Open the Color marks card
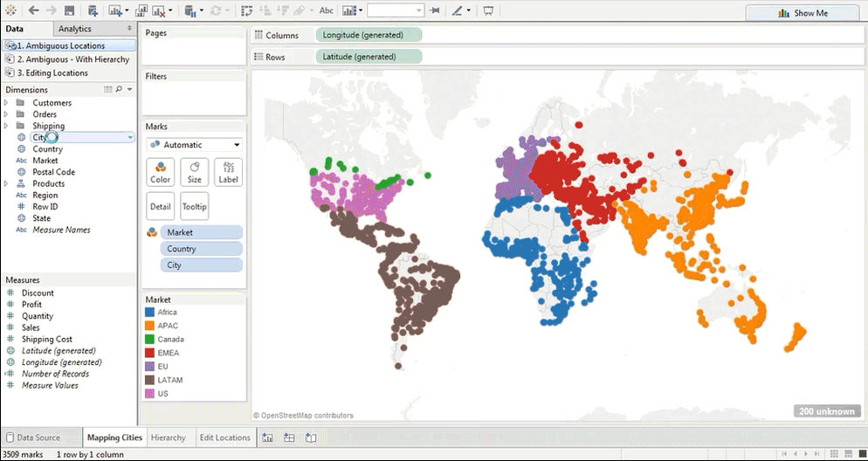 [161, 172]
